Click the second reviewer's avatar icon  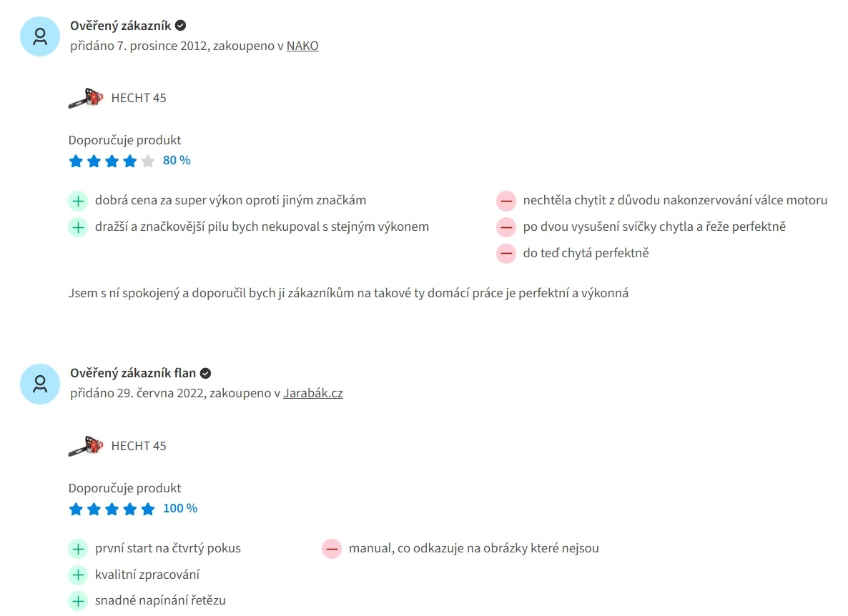click(40, 384)
